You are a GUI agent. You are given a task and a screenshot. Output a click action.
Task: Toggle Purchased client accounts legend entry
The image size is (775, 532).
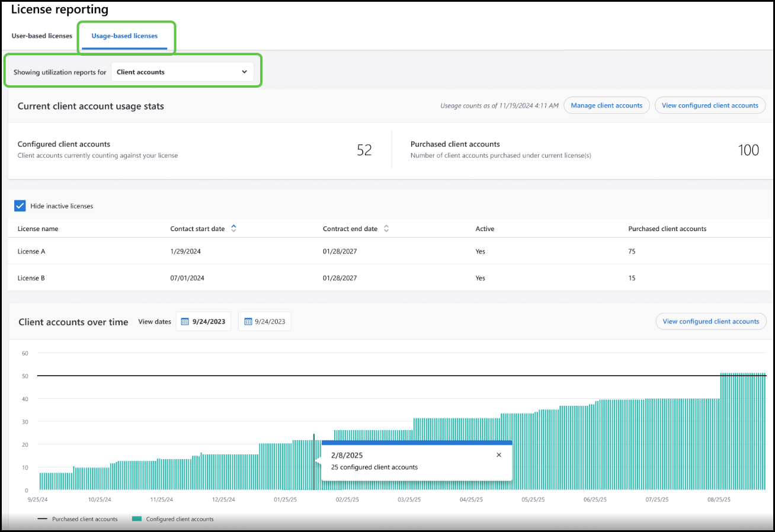pos(78,519)
